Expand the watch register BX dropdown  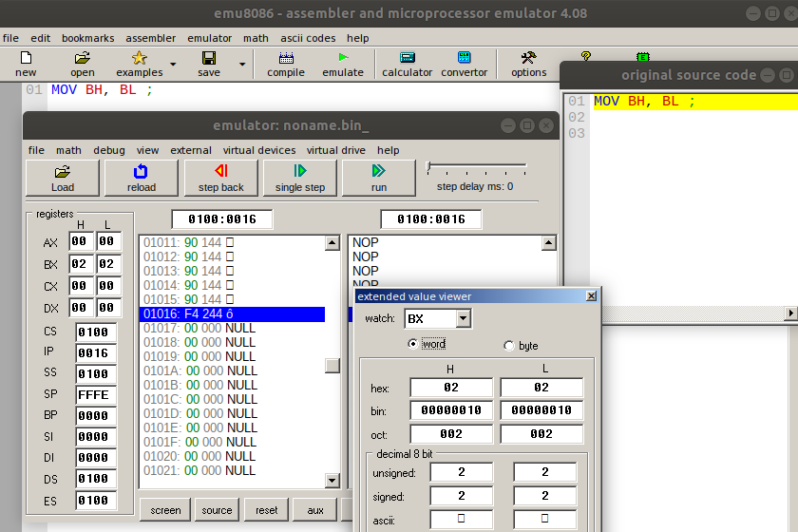[463, 318]
